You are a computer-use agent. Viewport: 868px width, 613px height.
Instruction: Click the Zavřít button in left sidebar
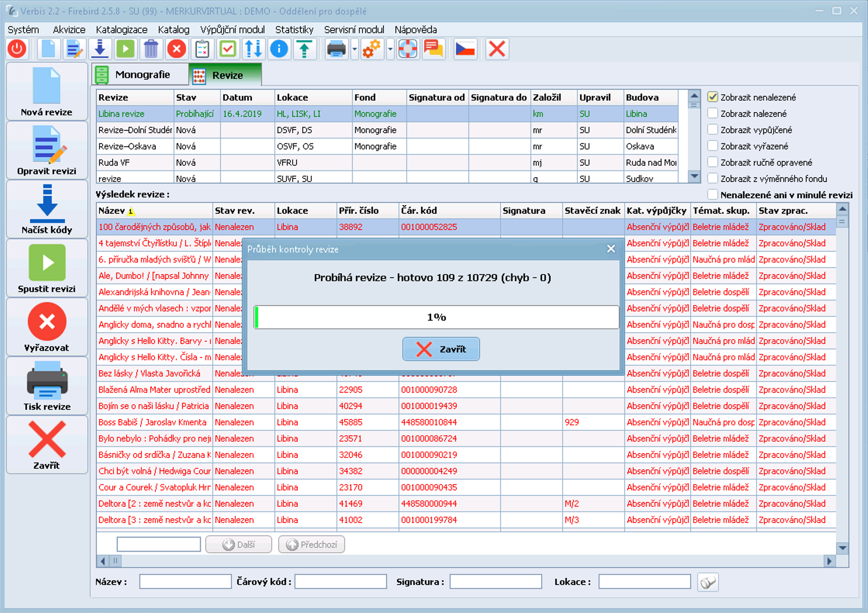[x=47, y=445]
